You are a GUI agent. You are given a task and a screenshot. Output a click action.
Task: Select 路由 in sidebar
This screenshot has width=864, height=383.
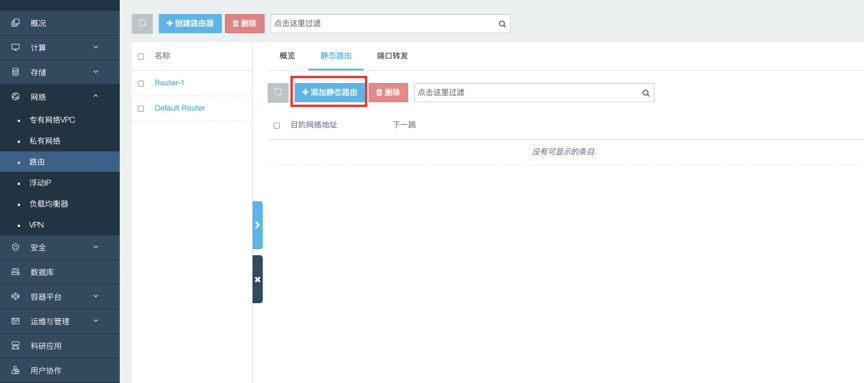(60, 162)
